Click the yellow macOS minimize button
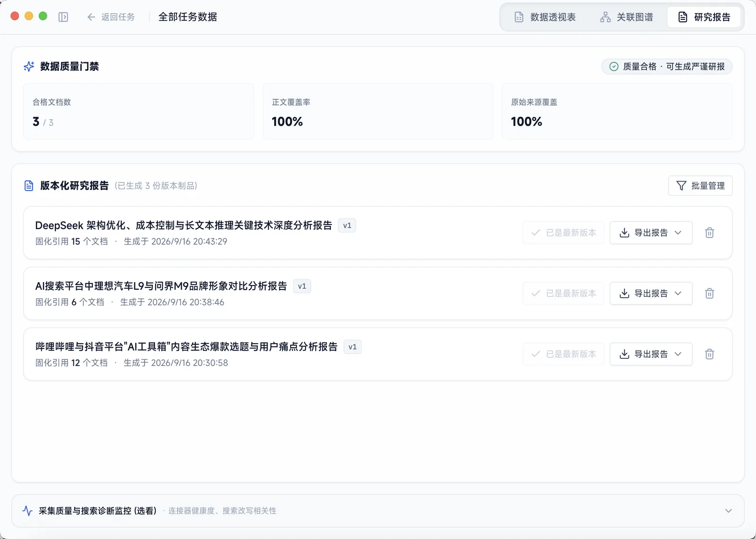 click(29, 16)
